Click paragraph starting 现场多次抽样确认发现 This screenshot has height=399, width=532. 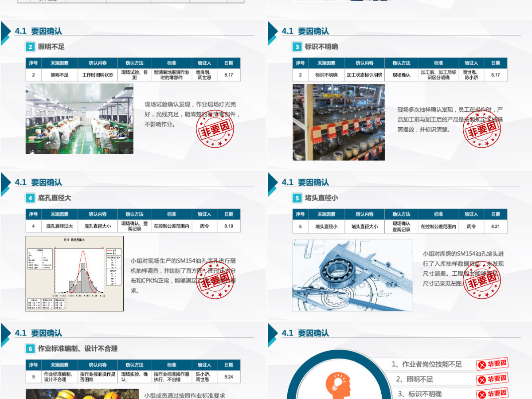click(450, 119)
